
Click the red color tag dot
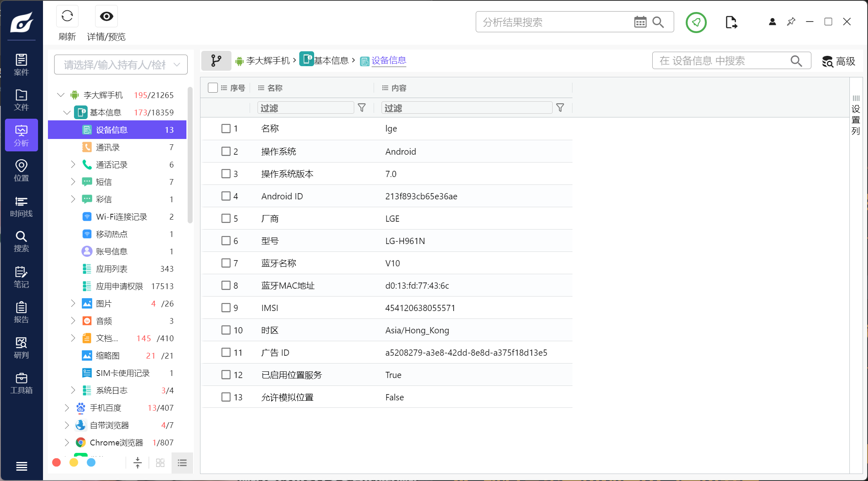tap(57, 462)
